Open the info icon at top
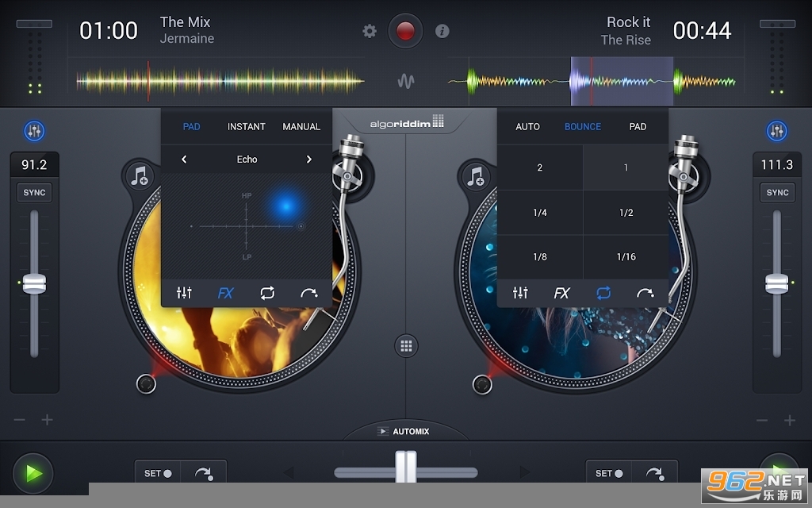This screenshot has width=812, height=508. [442, 31]
